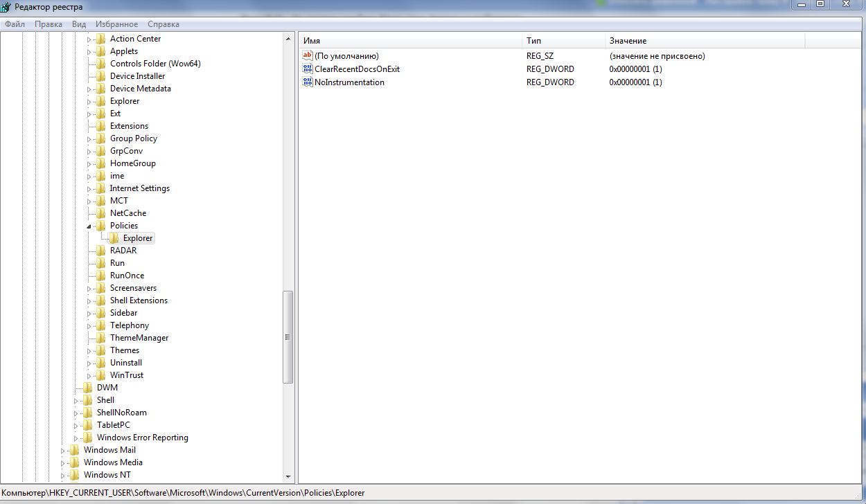Select the RunOnce key in tree

127,276
